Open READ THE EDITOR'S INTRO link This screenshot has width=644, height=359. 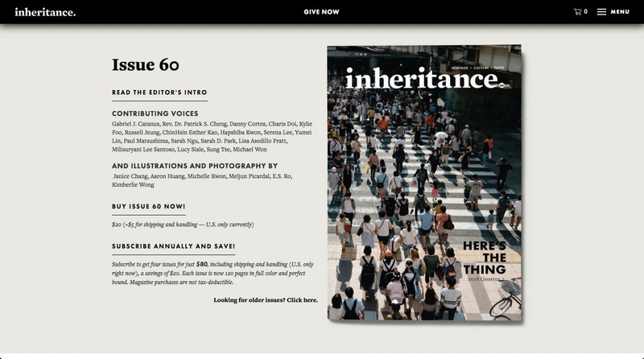click(159, 93)
